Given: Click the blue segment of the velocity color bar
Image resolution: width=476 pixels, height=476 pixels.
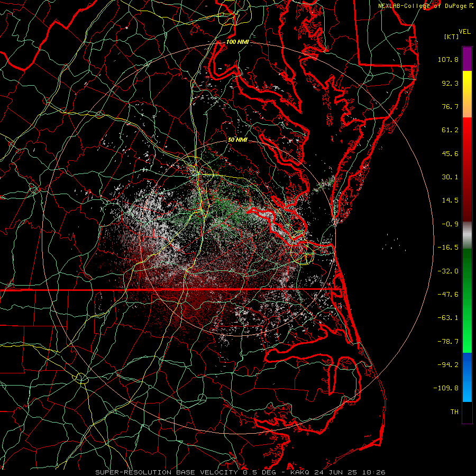Looking at the screenshot, I should click(467, 377).
